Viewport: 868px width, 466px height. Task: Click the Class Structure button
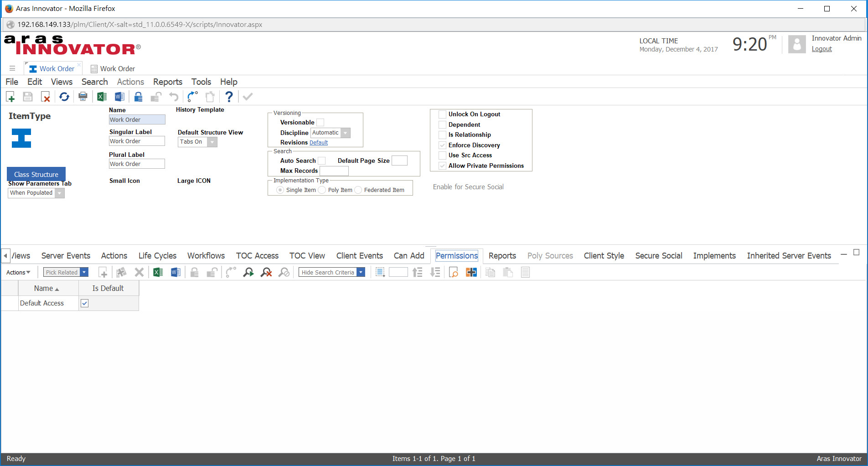[36, 174]
